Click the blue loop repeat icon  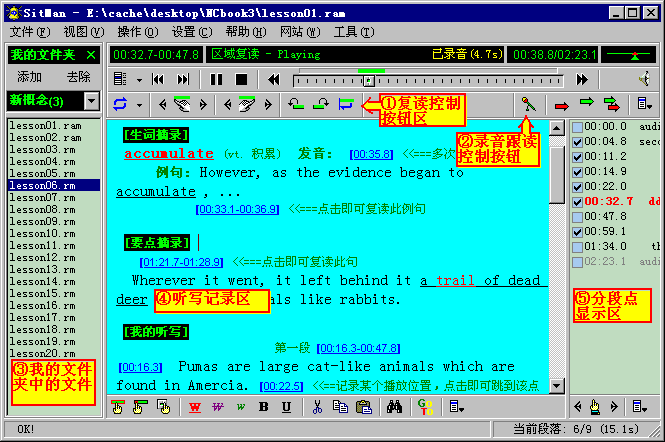pos(120,104)
